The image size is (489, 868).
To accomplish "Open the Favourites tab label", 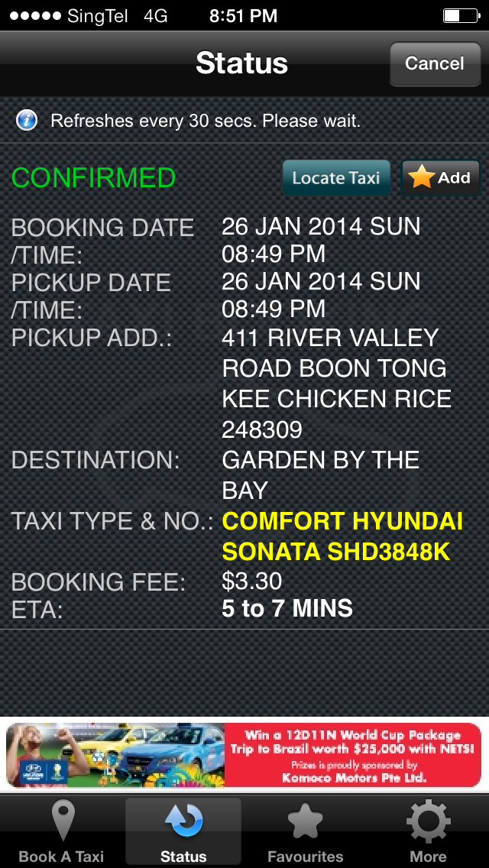I will [x=306, y=857].
